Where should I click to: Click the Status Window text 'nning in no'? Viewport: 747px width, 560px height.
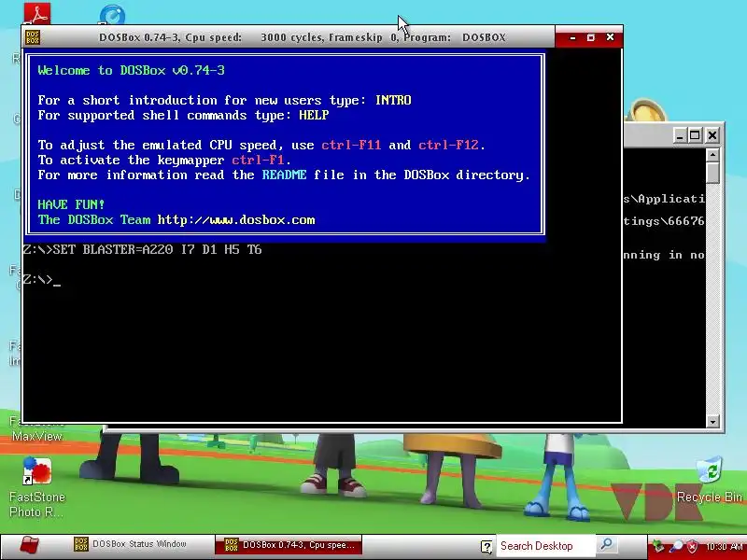click(x=664, y=255)
